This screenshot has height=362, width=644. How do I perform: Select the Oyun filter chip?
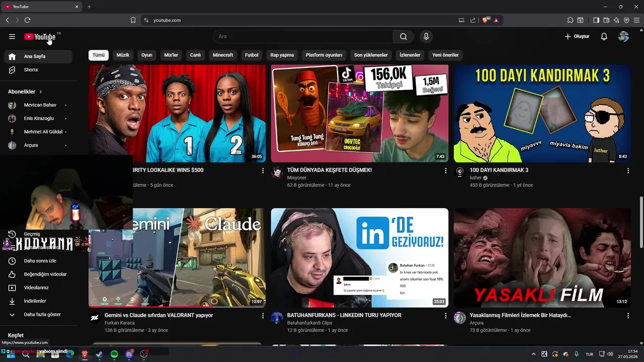pyautogui.click(x=146, y=55)
